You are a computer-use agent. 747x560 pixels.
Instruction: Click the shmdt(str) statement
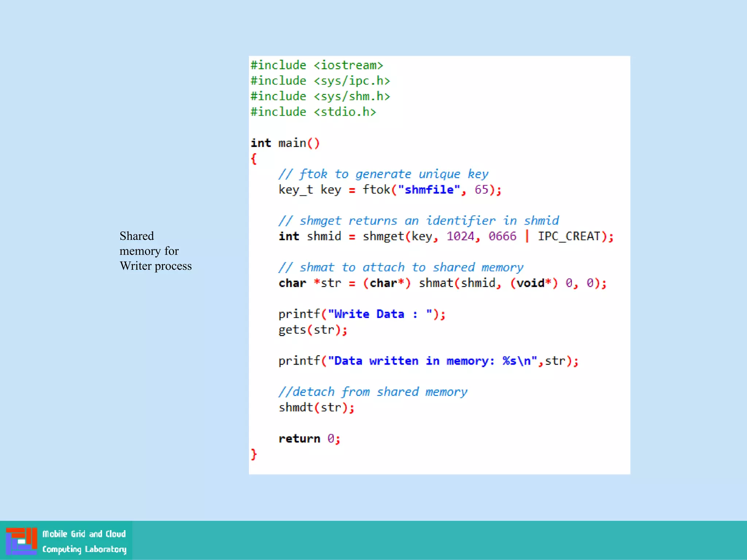tap(316, 407)
